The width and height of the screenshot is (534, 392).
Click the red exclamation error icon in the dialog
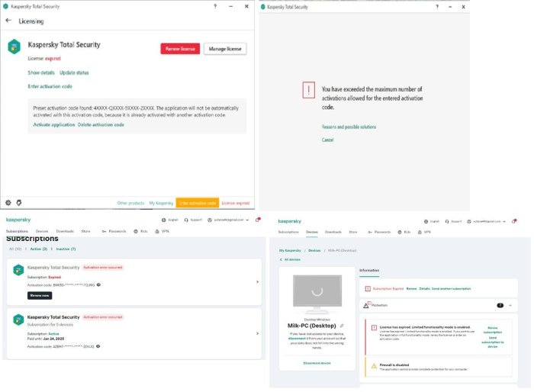click(x=308, y=90)
